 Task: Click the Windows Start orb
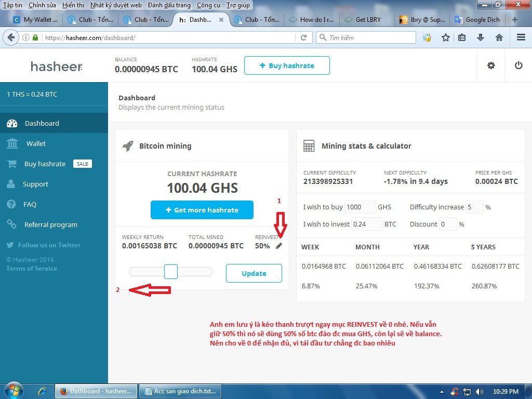[x=14, y=390]
